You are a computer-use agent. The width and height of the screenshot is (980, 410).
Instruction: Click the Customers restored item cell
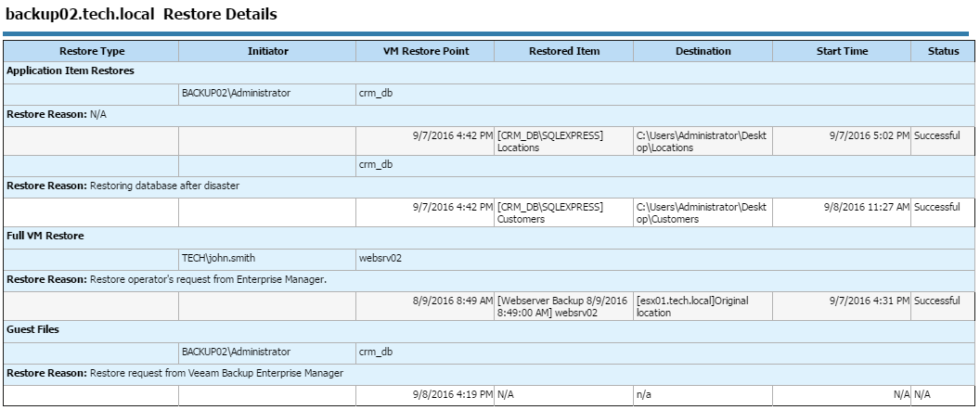click(563, 213)
